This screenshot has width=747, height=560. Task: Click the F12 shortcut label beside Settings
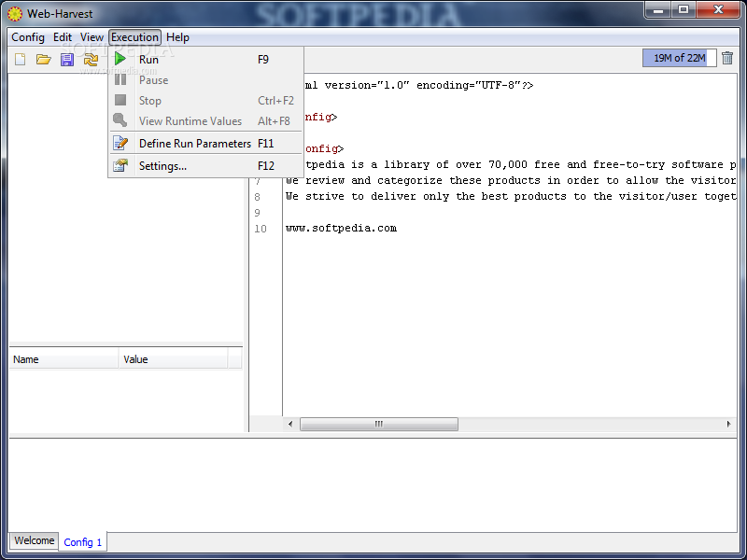click(x=266, y=166)
